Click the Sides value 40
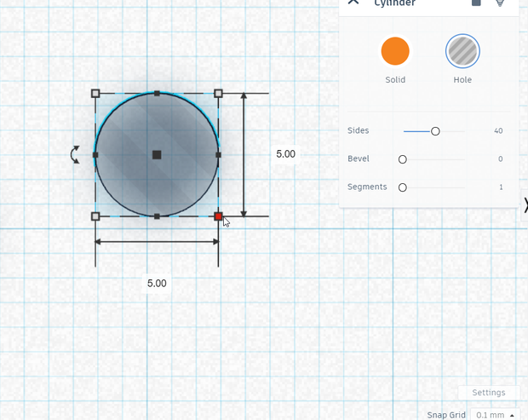The height and width of the screenshot is (420, 528). (x=498, y=131)
